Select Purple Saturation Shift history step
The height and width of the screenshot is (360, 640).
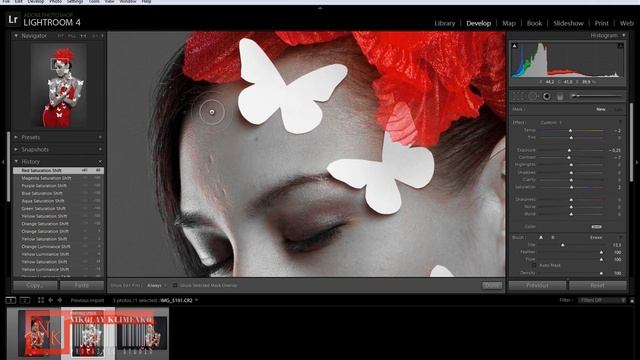[58, 186]
